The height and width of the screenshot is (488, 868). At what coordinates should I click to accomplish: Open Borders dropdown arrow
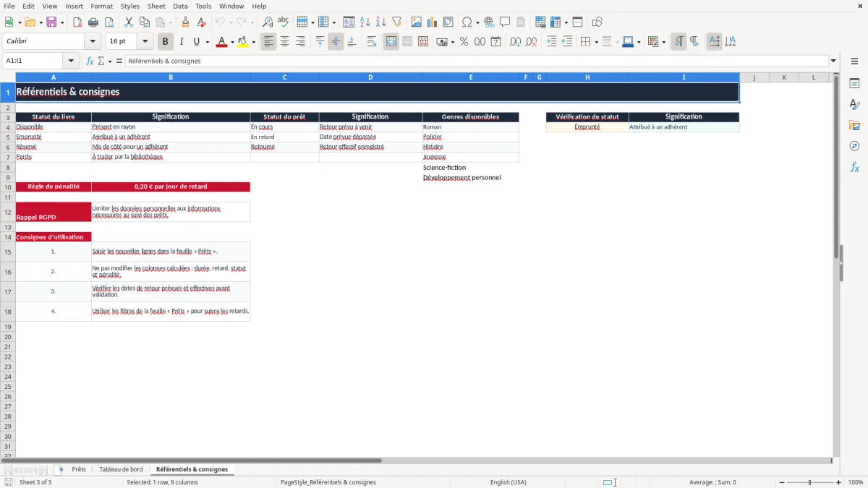point(596,42)
